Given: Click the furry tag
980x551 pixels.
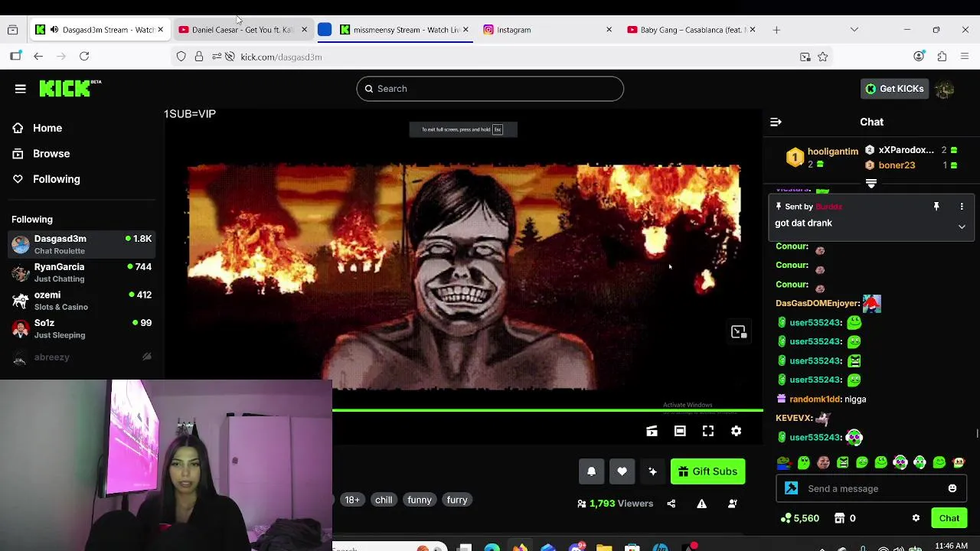Looking at the screenshot, I should pos(457,500).
